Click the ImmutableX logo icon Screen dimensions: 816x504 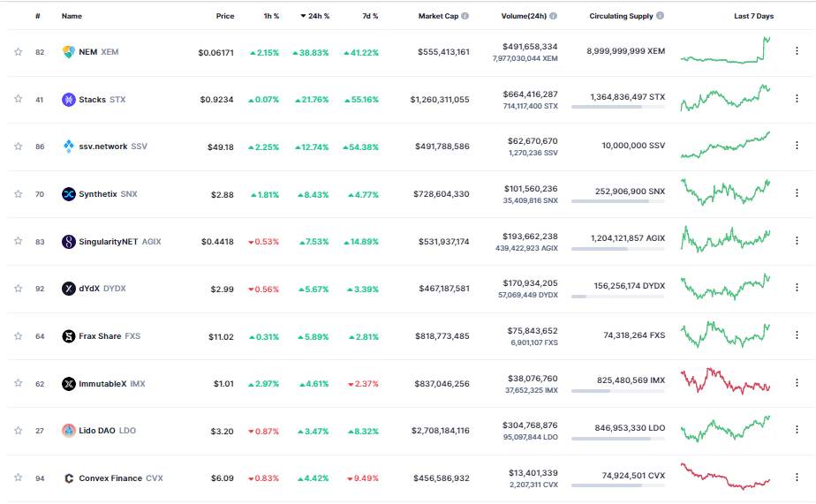(69, 384)
